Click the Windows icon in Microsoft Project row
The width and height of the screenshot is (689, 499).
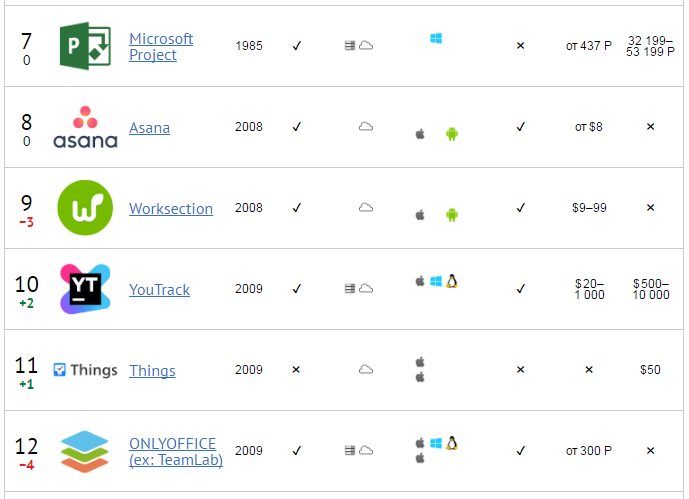click(436, 39)
